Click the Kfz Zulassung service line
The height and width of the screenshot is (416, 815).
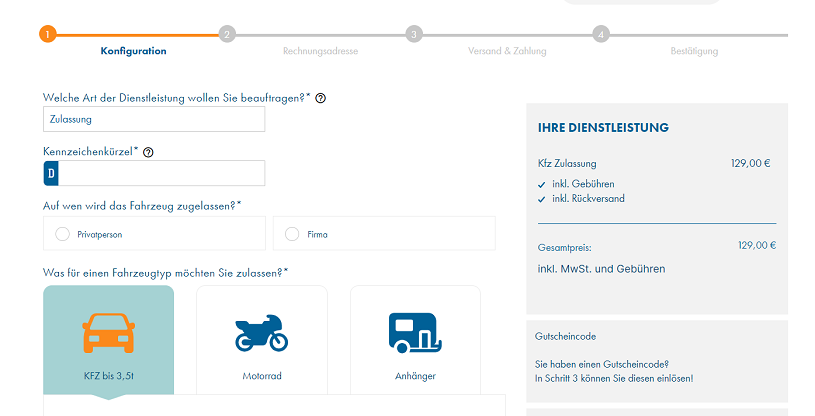tap(567, 163)
